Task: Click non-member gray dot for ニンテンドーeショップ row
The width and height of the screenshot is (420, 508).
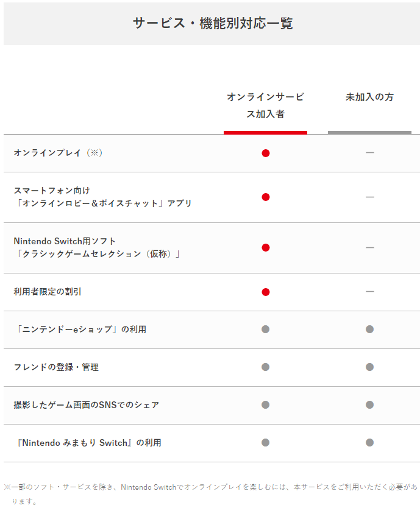Action: pyautogui.click(x=370, y=329)
